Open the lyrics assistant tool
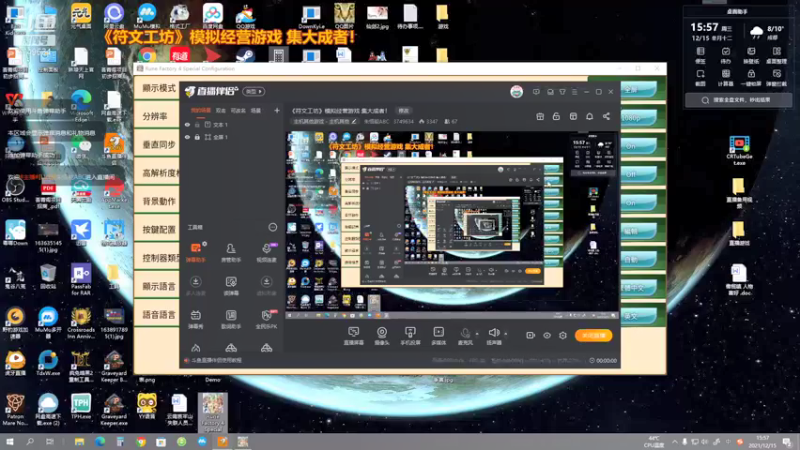The image size is (800, 450). pos(231,319)
